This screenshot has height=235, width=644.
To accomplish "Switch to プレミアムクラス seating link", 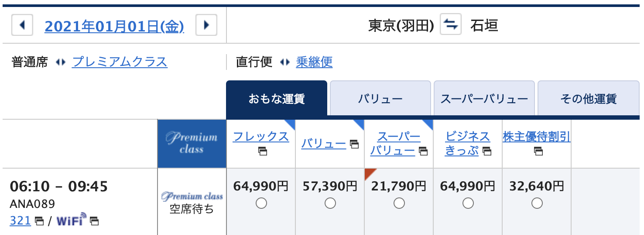I will tap(120, 62).
